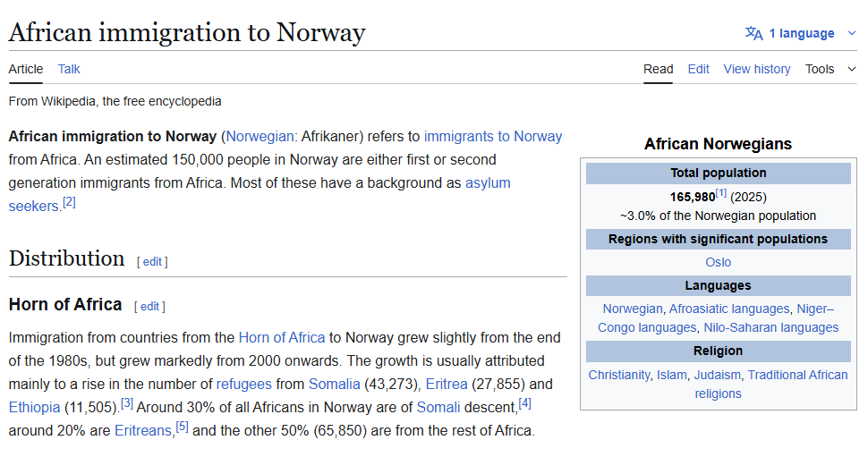This screenshot has width=868, height=457.
Task: Open the Eritrea link
Action: [446, 384]
